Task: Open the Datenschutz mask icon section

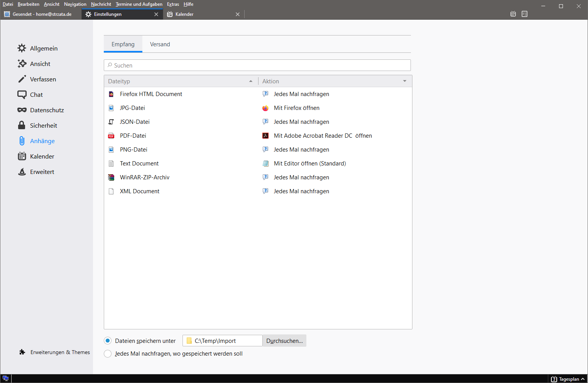Action: click(22, 110)
